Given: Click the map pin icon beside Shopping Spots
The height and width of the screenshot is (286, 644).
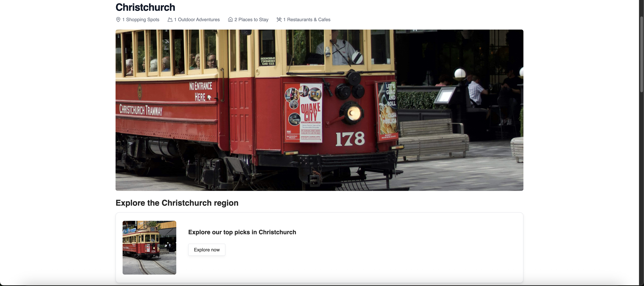Looking at the screenshot, I should tap(118, 19).
